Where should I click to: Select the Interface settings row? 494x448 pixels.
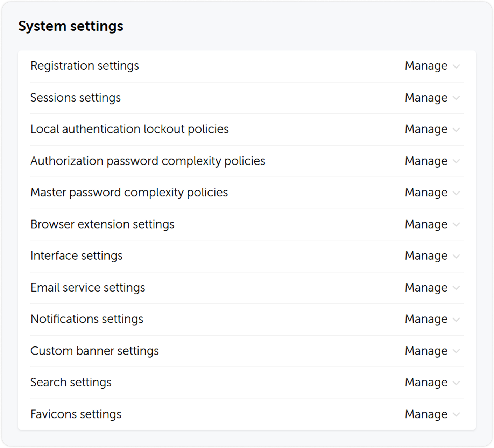77,256
